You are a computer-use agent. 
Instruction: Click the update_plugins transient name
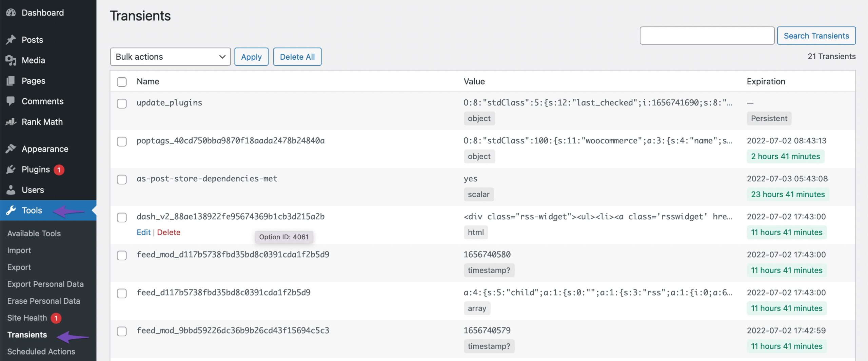tap(169, 103)
